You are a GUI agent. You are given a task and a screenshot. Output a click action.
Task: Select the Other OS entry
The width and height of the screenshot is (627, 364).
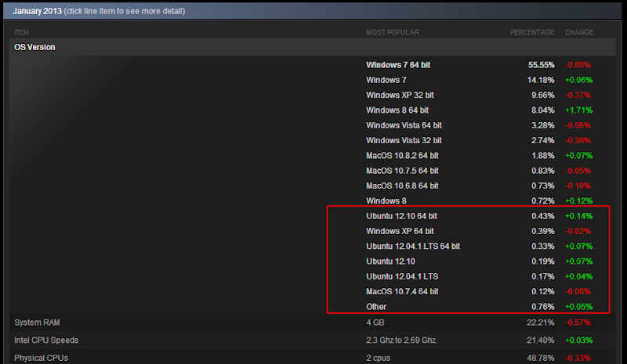[376, 307]
